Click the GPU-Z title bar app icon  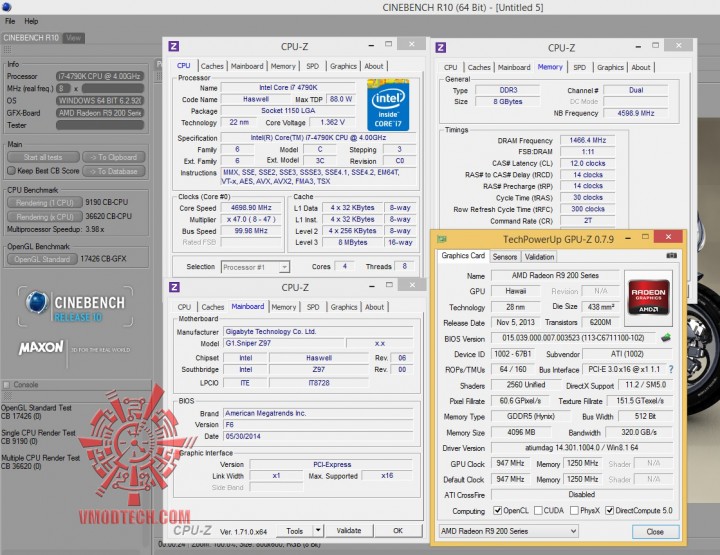coord(442,239)
